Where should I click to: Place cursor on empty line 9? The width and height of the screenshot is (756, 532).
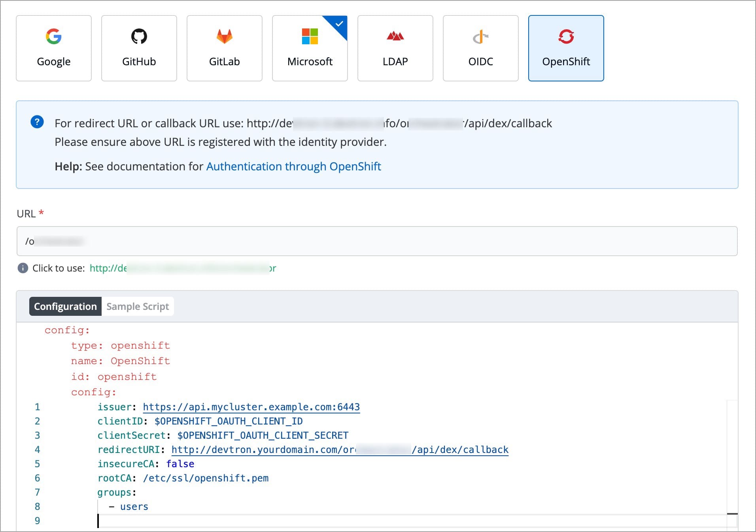click(x=237, y=521)
